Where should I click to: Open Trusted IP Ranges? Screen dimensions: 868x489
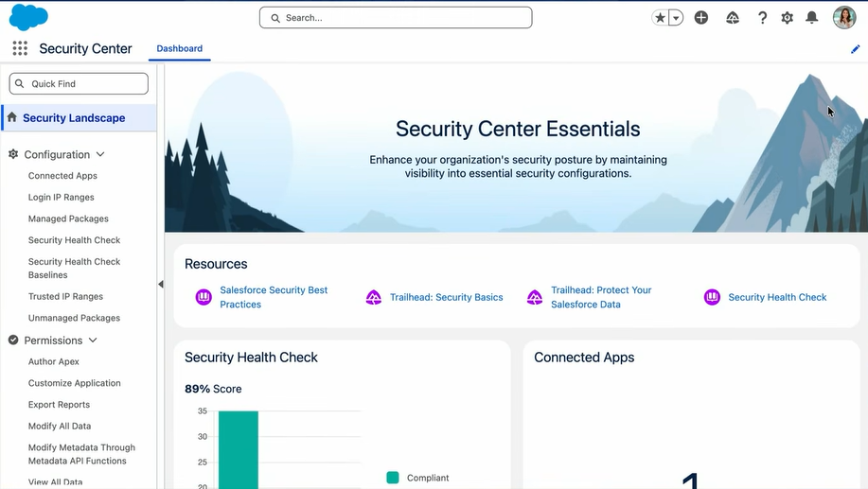click(65, 296)
